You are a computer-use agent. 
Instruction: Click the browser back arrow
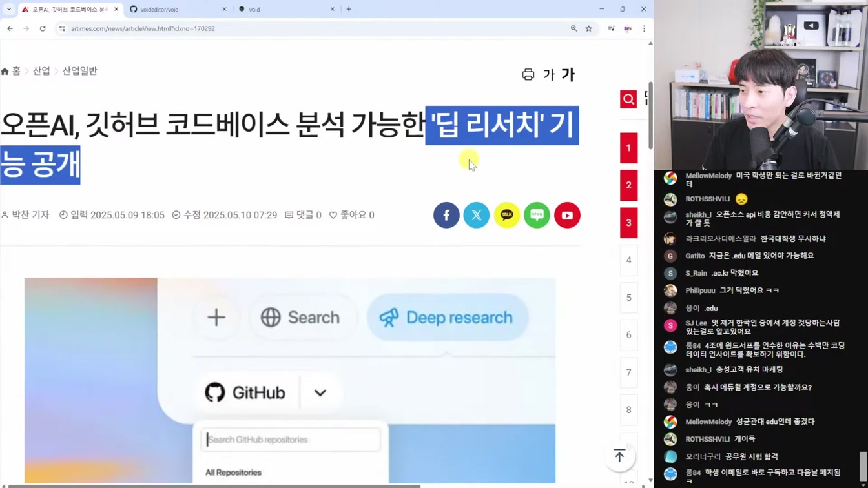click(x=10, y=28)
